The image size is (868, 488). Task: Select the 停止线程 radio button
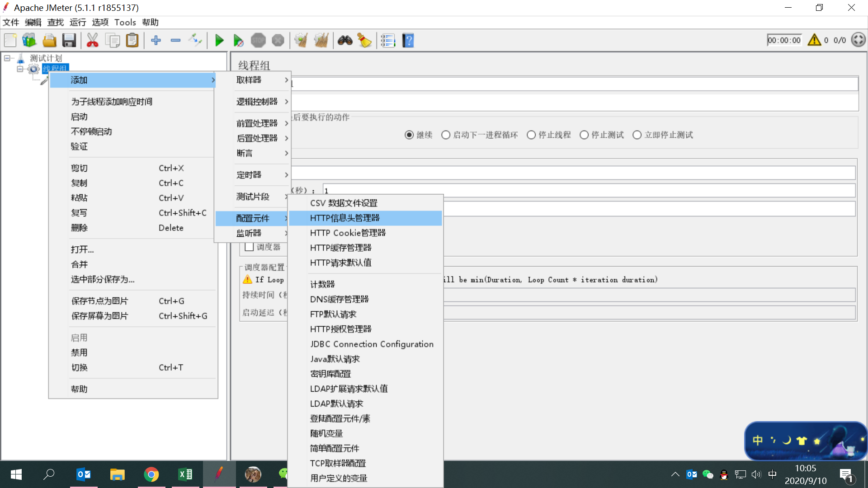(531, 135)
